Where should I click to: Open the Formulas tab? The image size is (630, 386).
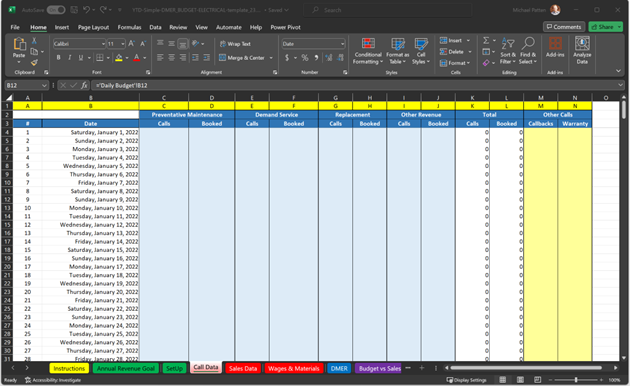click(x=129, y=27)
